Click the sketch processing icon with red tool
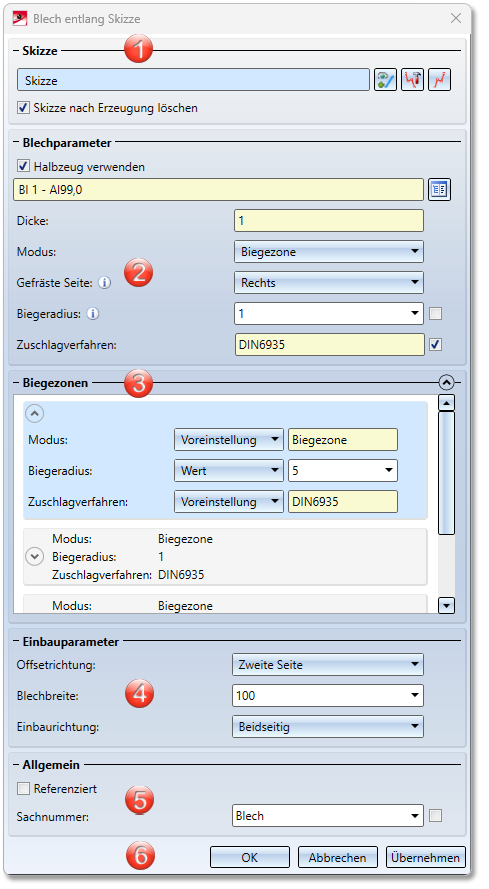This screenshot has height=889, width=489. (412, 80)
